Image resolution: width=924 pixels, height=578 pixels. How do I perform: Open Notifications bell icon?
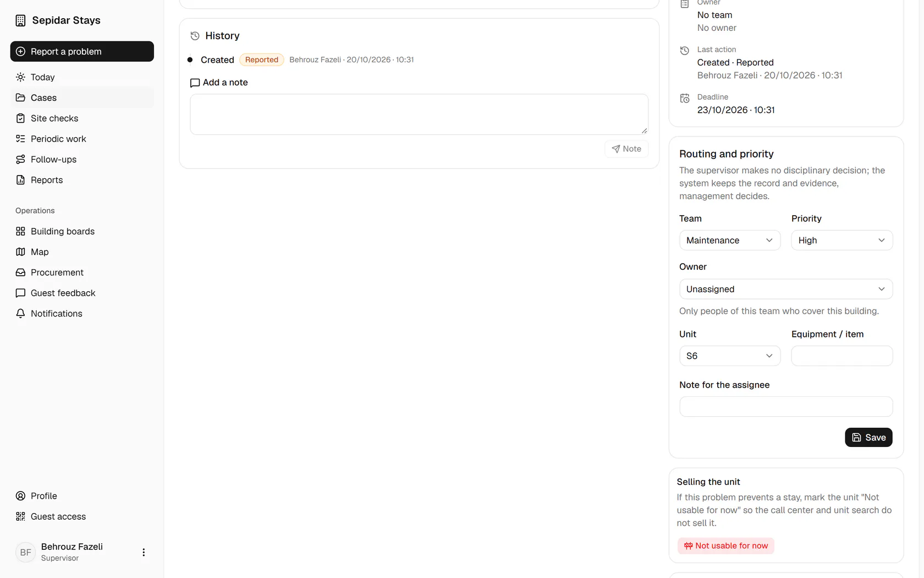20,313
